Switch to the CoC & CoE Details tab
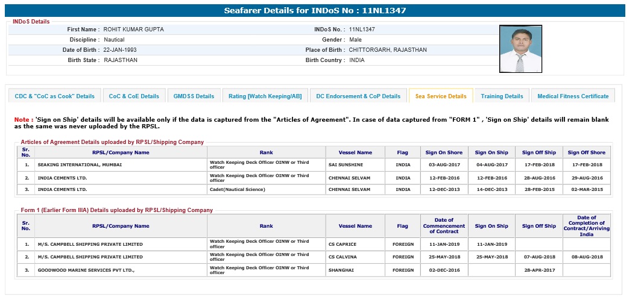Viewport: 644px width, 297px height. pyautogui.click(x=134, y=96)
